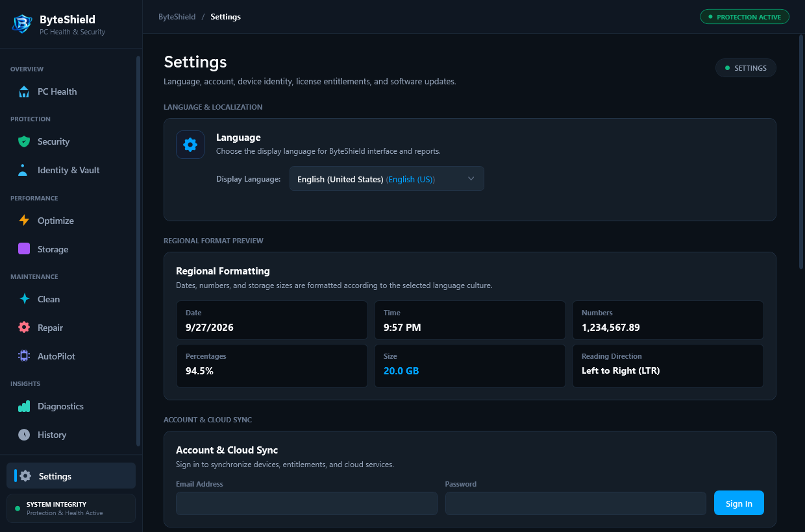This screenshot has width=805, height=532.
Task: Select Optimize in the sidebar
Action: click(x=71, y=221)
